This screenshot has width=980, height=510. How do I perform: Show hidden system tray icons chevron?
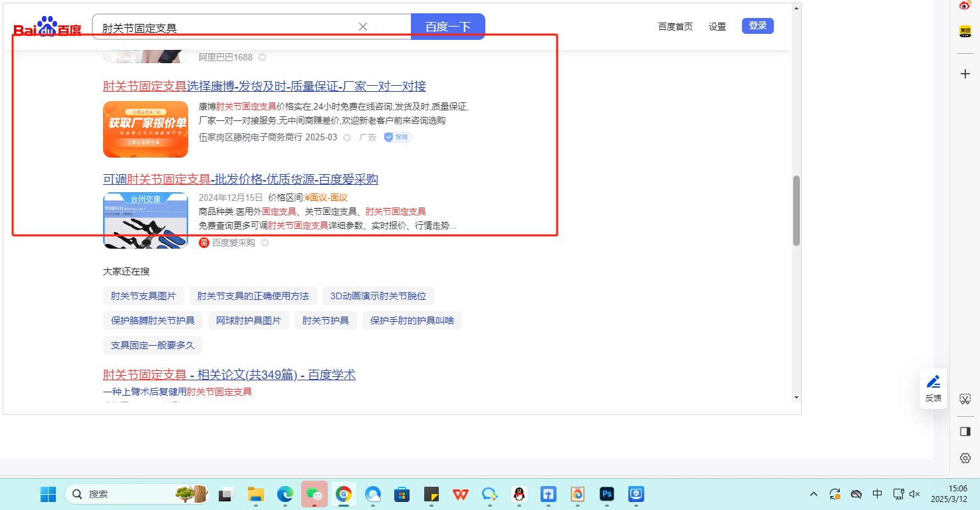(814, 494)
